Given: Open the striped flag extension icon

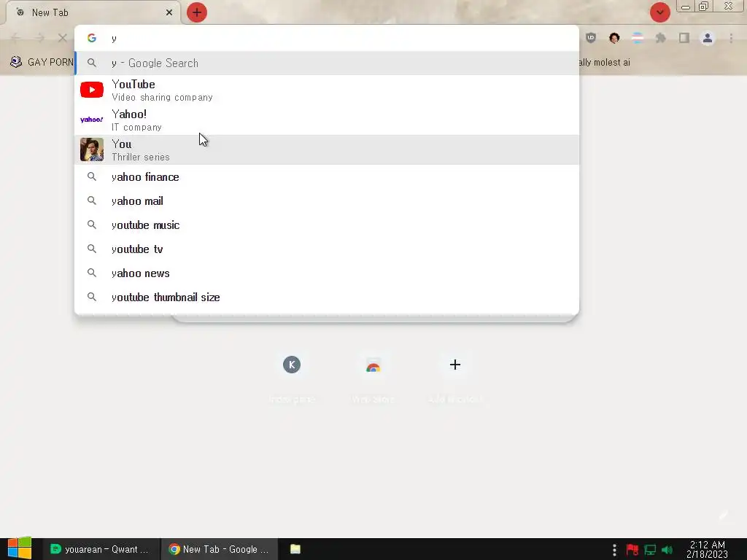Looking at the screenshot, I should [638, 38].
